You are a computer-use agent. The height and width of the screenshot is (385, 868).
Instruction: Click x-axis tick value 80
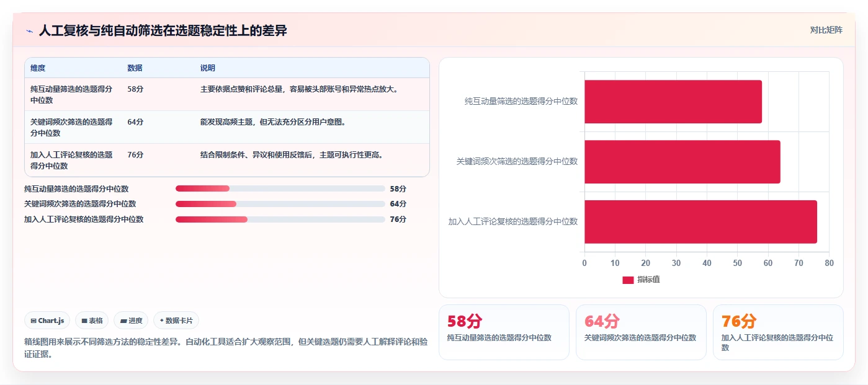tap(829, 263)
